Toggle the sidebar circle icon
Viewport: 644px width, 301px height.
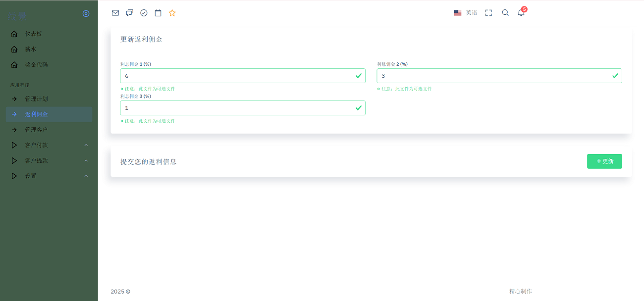point(86,13)
